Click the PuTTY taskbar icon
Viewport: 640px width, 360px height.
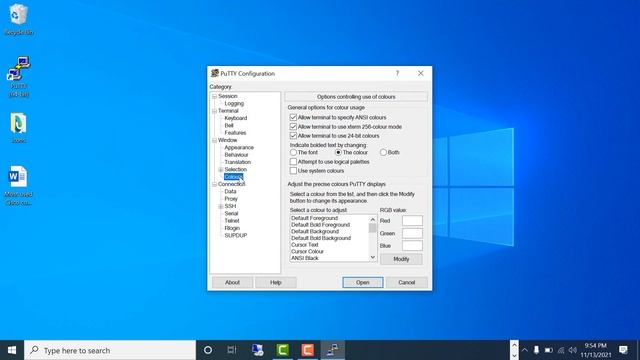pyautogui.click(x=333, y=350)
